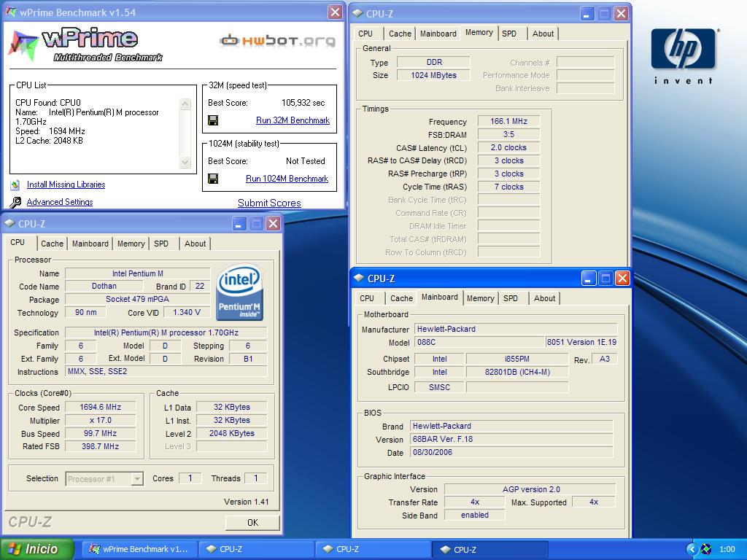
Task: Minimize the CPU-Z CPU window
Action: [x=239, y=223]
